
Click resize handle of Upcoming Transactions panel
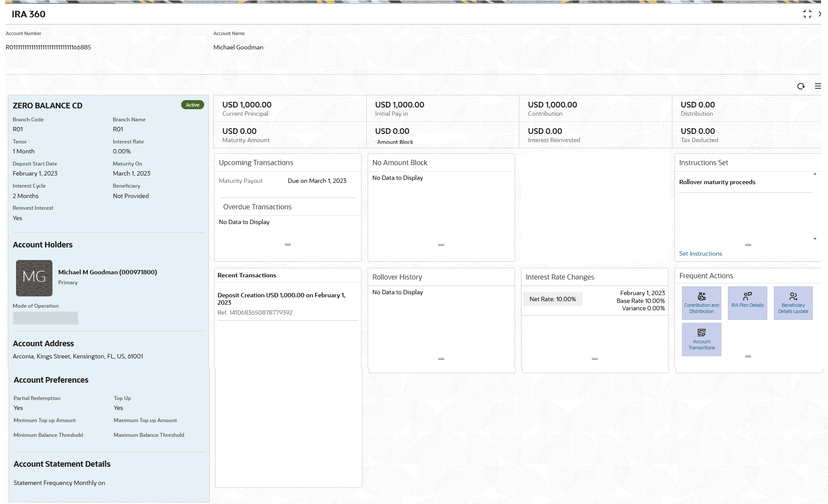tap(288, 244)
